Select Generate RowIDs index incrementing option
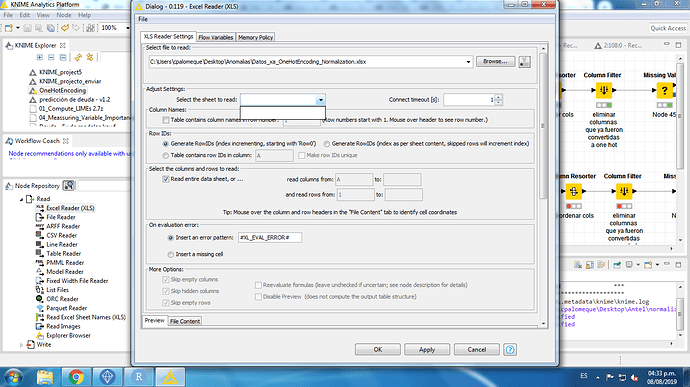Image resolution: width=690 pixels, height=387 pixels. click(165, 144)
